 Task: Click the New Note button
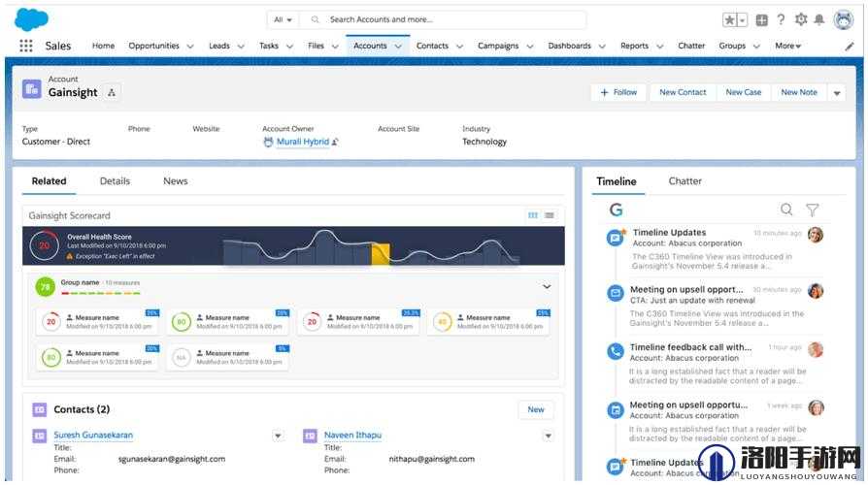click(799, 92)
